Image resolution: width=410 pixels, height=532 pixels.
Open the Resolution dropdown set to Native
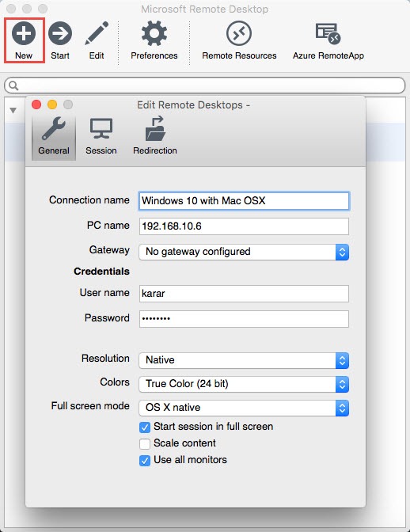[x=244, y=360]
